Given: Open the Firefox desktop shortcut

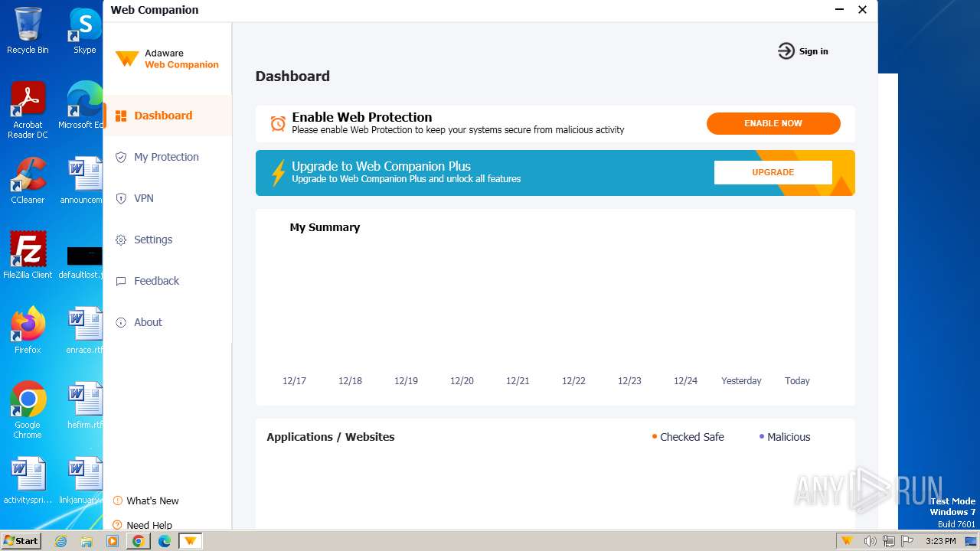Looking at the screenshot, I should pyautogui.click(x=28, y=331).
